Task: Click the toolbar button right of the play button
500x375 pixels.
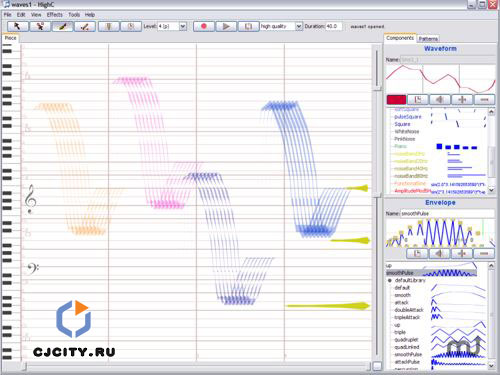Action: point(249,26)
